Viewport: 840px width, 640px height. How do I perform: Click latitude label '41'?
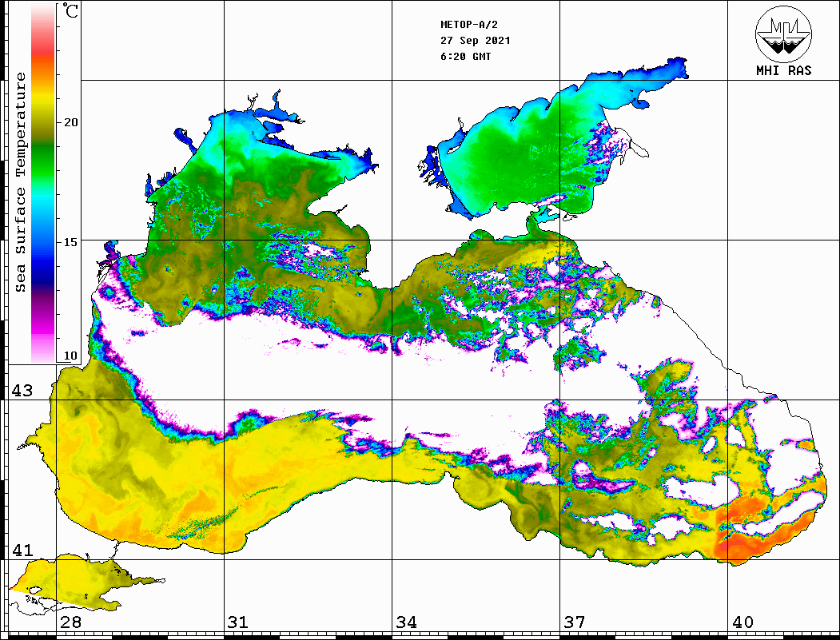coord(22,550)
